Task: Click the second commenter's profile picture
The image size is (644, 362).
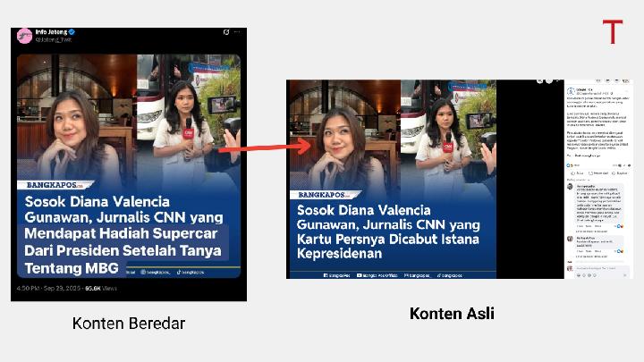Action: 569,240
